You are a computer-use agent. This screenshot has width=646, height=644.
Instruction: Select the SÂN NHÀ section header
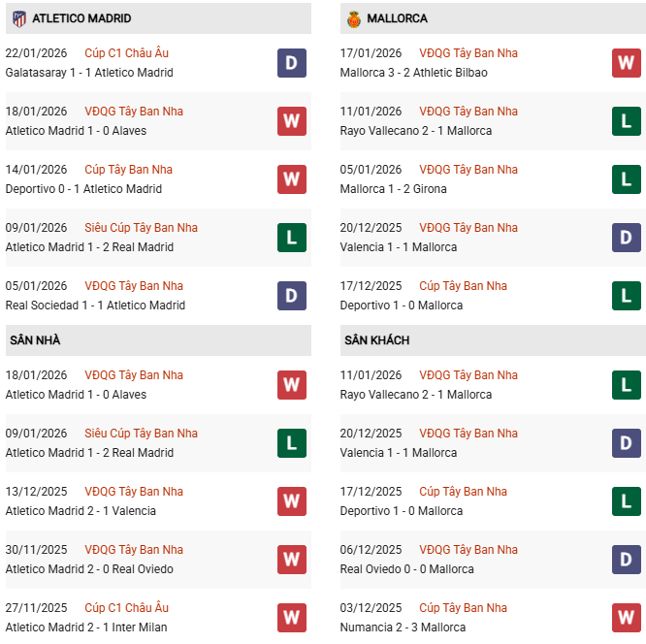pos(36,340)
